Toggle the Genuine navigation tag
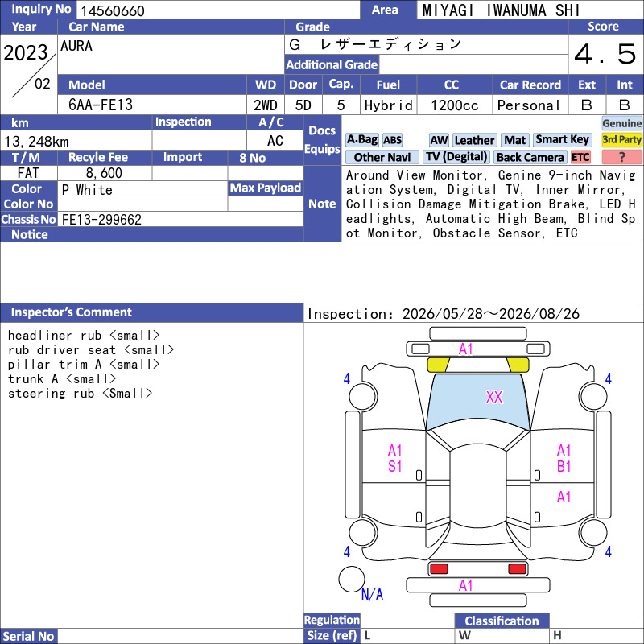 (621, 123)
